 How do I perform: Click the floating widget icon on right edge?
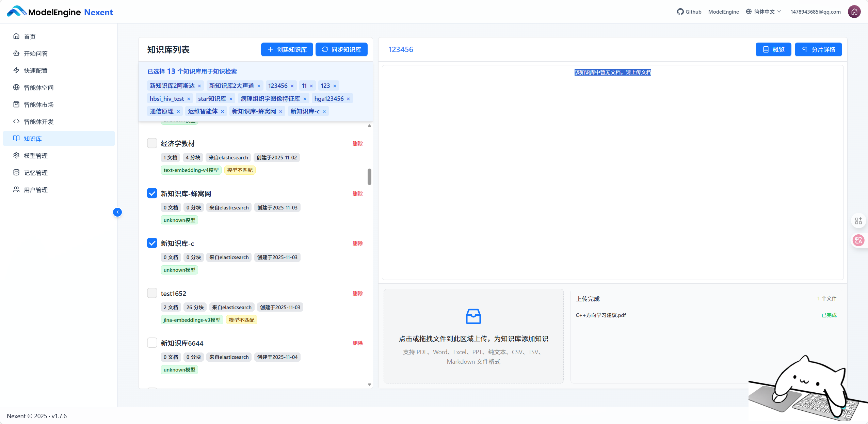point(858,220)
